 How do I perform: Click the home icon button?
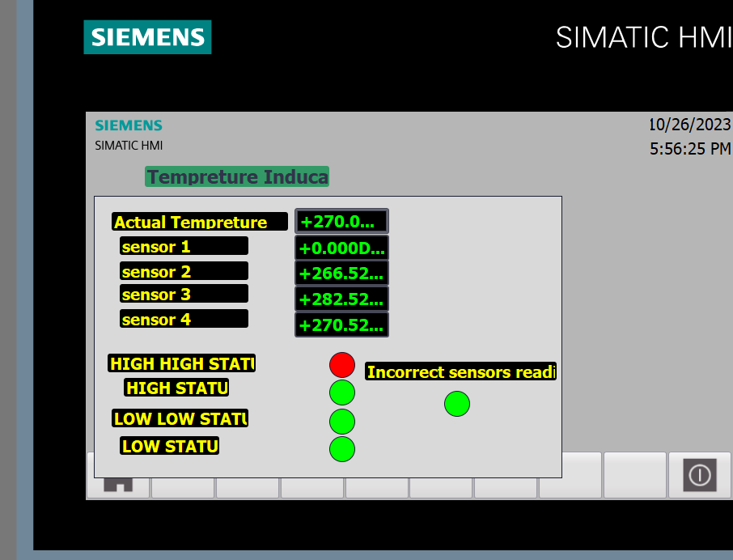(118, 485)
